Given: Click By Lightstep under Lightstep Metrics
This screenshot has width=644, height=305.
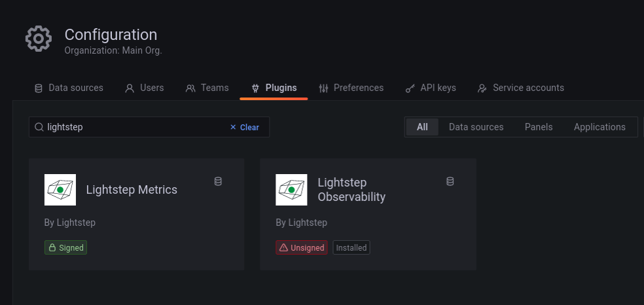Looking at the screenshot, I should [70, 223].
